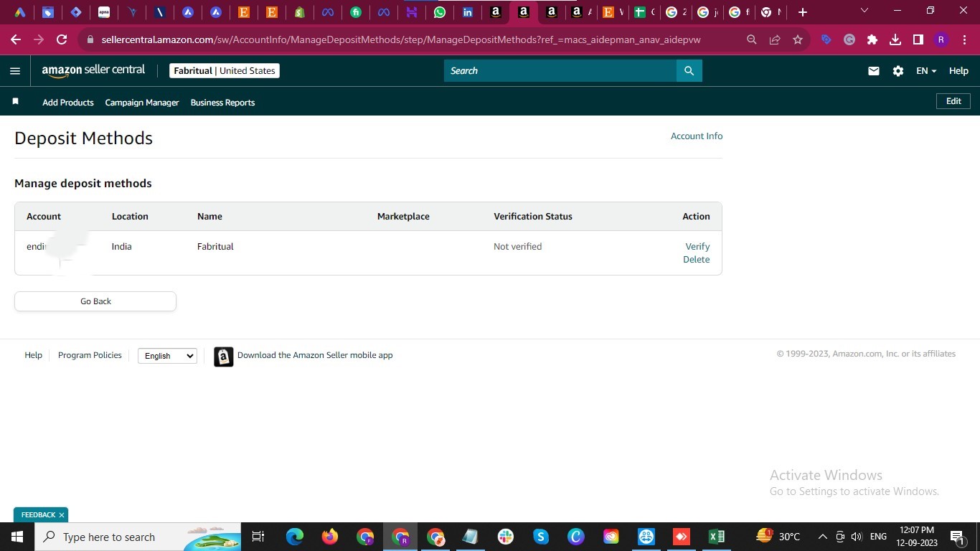Screen dimensions: 980x551
Task: Switch to the WhatsApp tab
Action: (440, 12)
